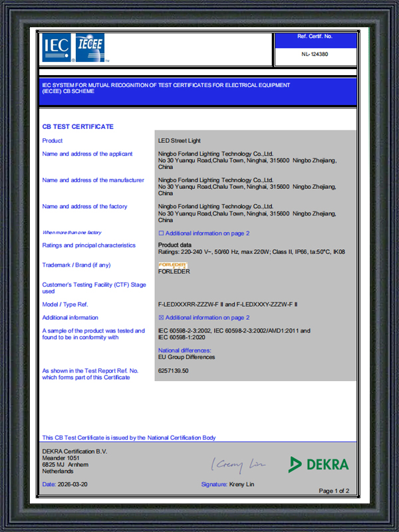
Task: Click the DEKRA logo
Action: pos(319,464)
